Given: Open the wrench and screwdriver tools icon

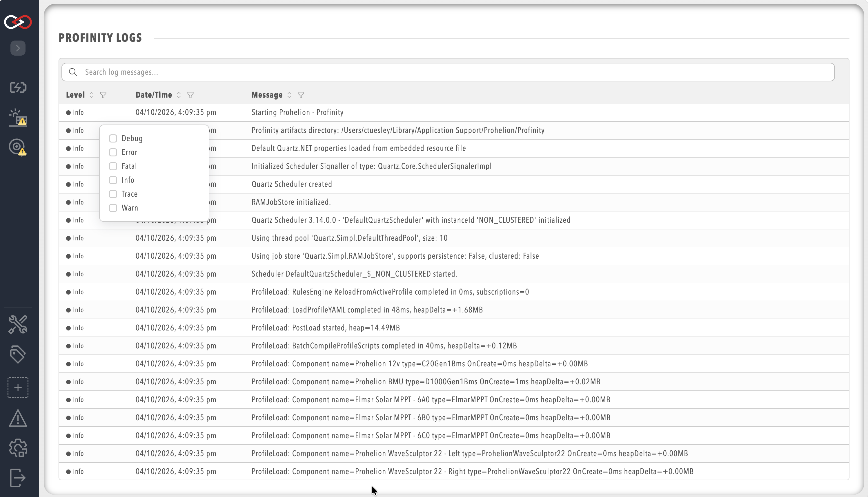Looking at the screenshot, I should pyautogui.click(x=18, y=324).
